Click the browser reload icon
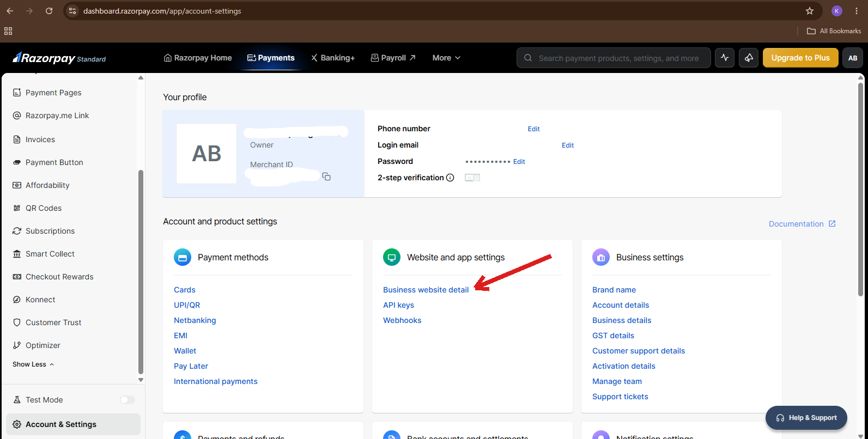This screenshot has width=868, height=439. coord(49,11)
